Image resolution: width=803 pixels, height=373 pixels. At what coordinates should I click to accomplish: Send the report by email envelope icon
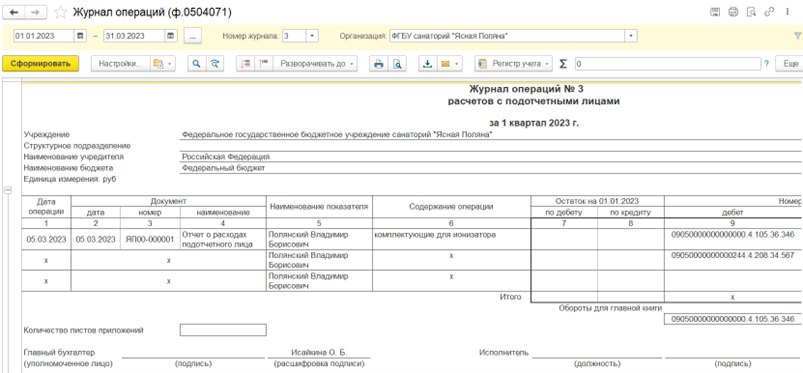[x=445, y=64]
